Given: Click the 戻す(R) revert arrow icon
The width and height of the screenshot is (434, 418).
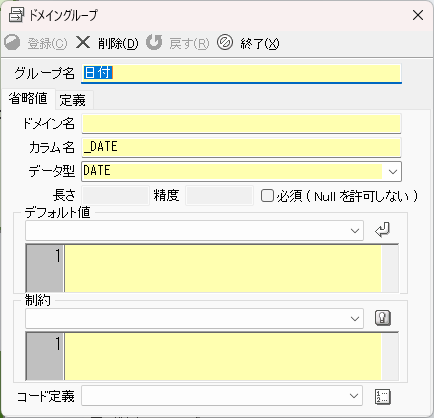Looking at the screenshot, I should 154,43.
